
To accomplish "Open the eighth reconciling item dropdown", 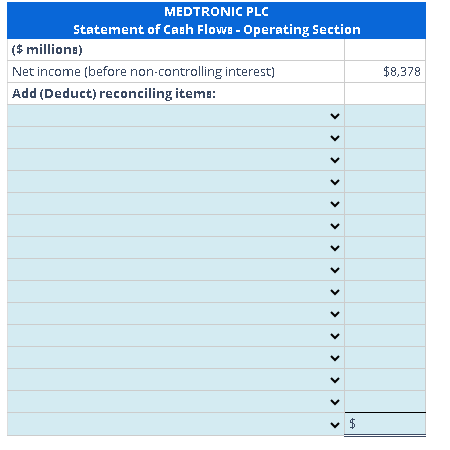I will coord(176,270).
